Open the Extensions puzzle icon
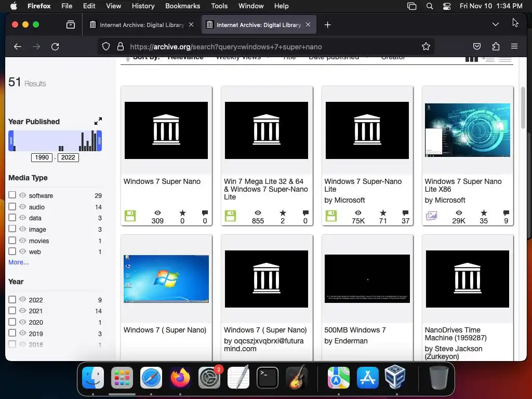This screenshot has height=399, width=532. pos(496,46)
